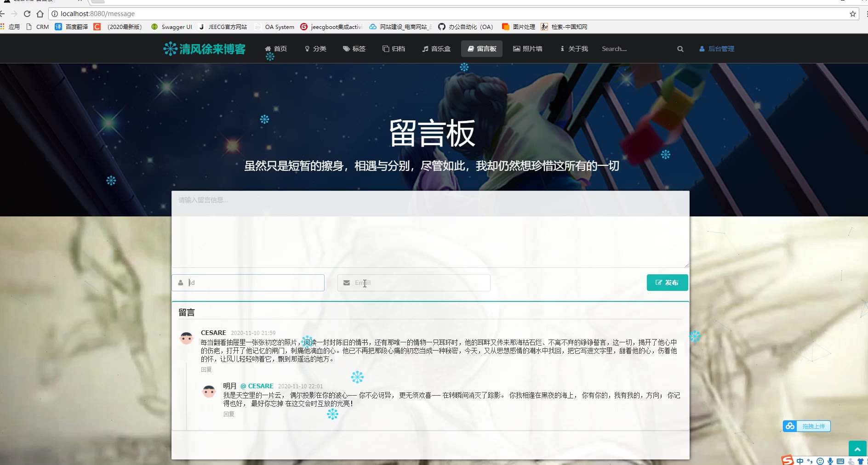Go to 首页 home menu item
868x465 pixels.
[276, 49]
